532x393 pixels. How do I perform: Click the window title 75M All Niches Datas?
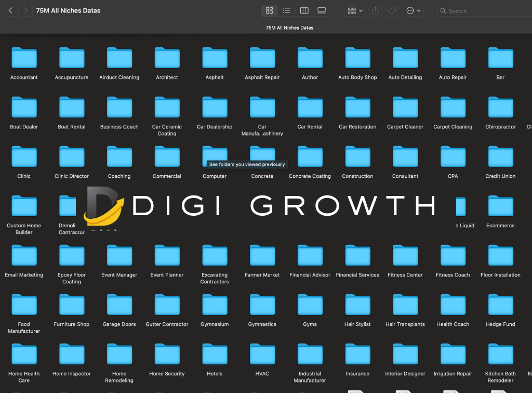point(68,10)
